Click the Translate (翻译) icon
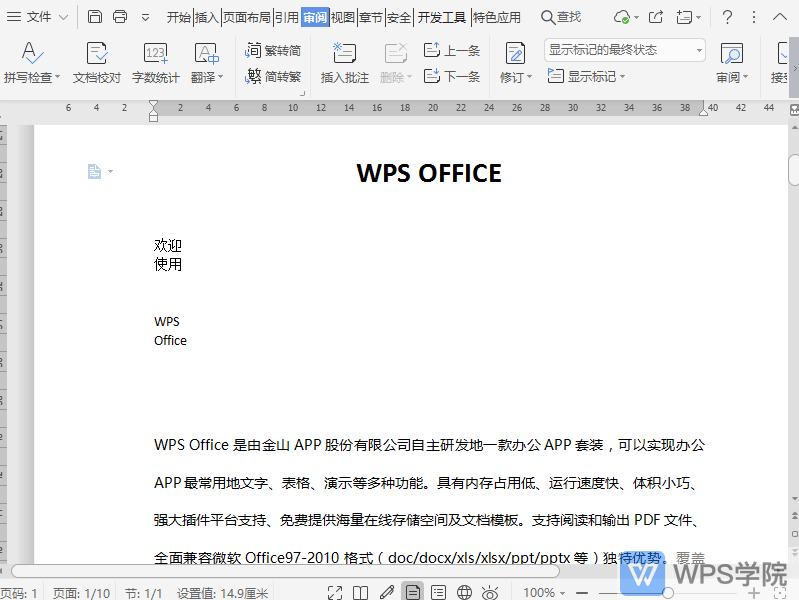 click(206, 54)
